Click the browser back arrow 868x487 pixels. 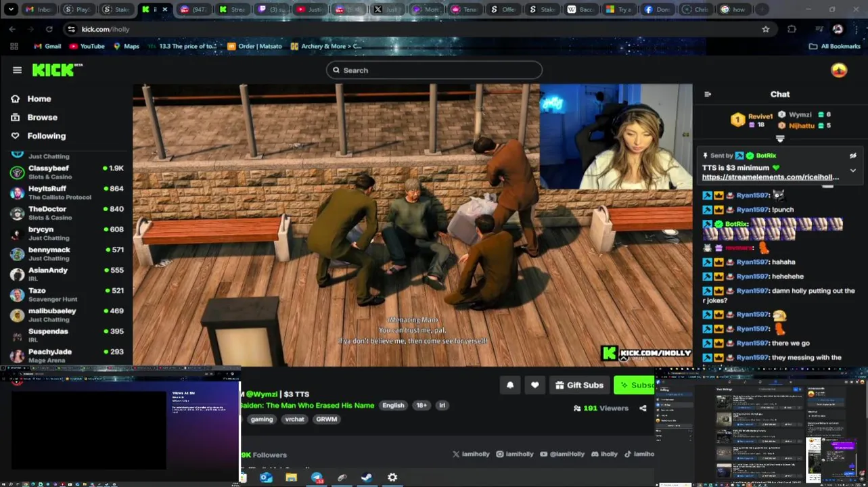(12, 29)
